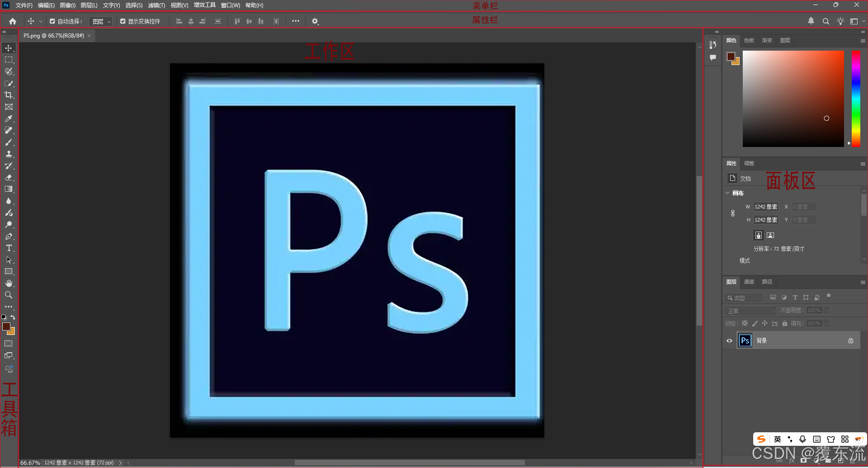
Task: Click toolbox foreground color swatch
Action: (x=6, y=326)
